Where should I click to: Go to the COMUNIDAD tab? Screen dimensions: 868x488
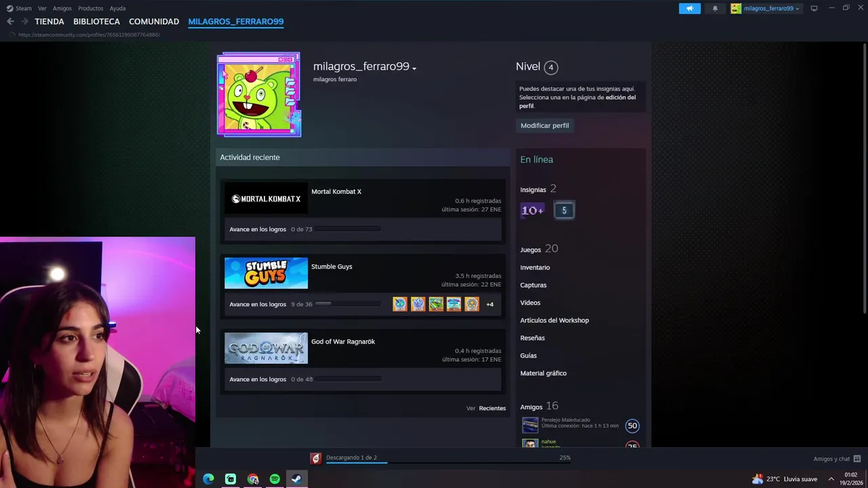tap(154, 22)
